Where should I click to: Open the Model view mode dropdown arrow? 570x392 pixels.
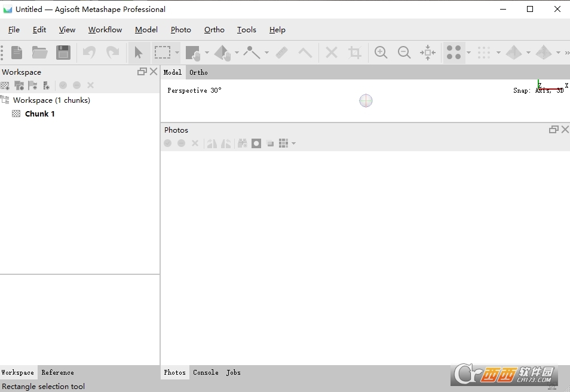coord(528,53)
